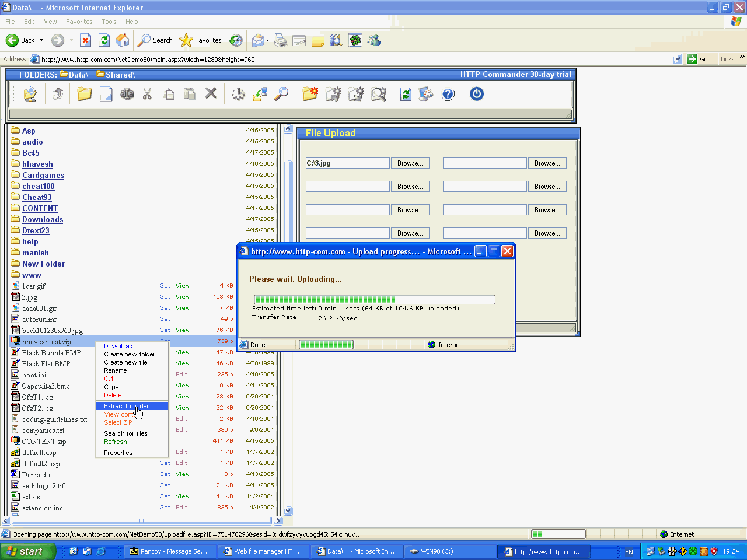Open the Tools menu
Screen dimensions: 747x560
[x=109, y=22]
